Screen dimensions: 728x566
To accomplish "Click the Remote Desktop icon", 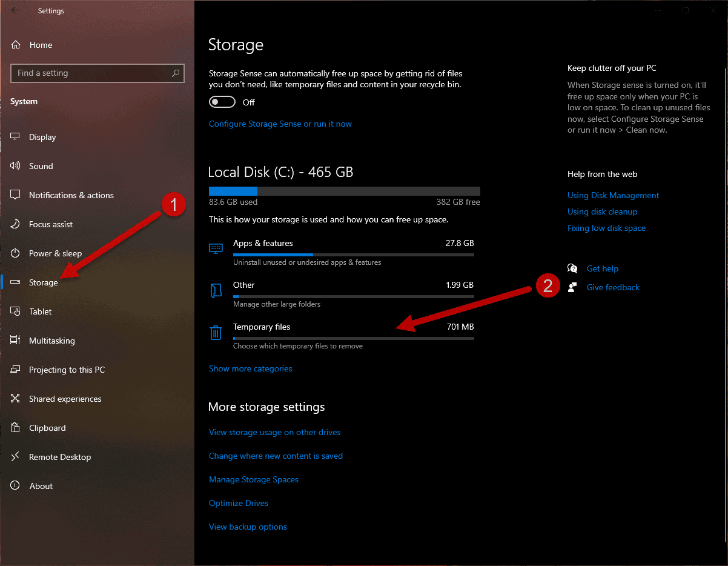I will [x=16, y=457].
